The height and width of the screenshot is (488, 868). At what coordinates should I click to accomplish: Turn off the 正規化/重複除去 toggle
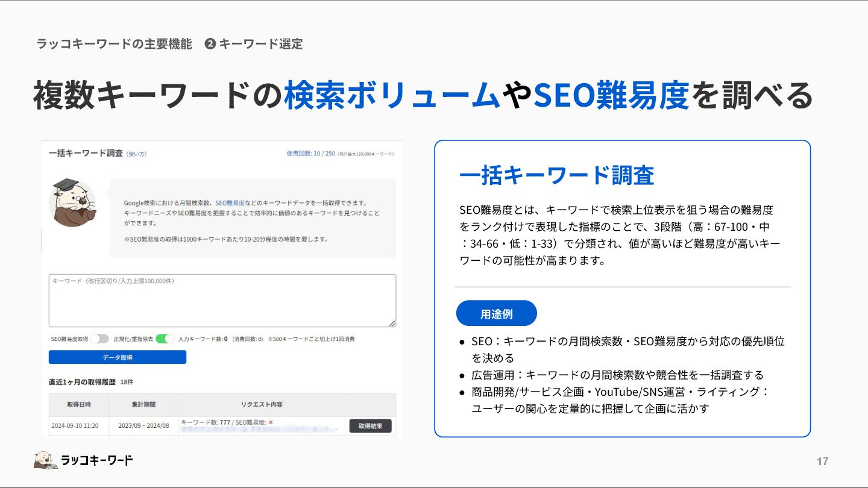pos(165,339)
